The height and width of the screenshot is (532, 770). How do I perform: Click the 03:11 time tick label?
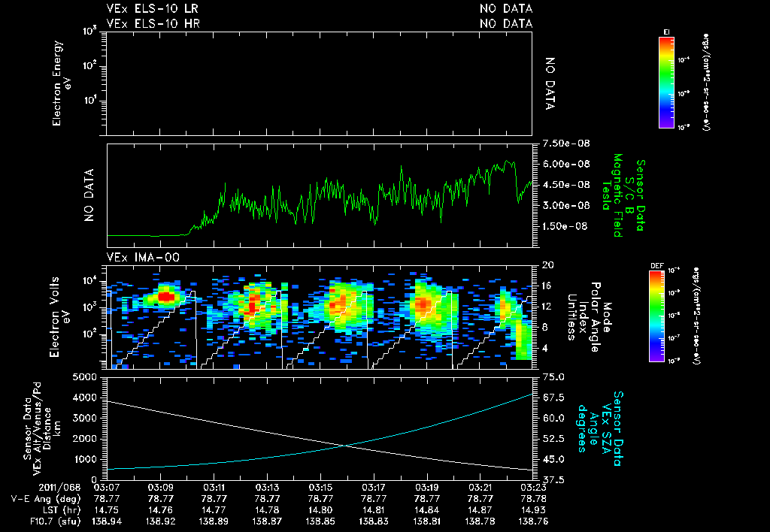tap(214, 488)
